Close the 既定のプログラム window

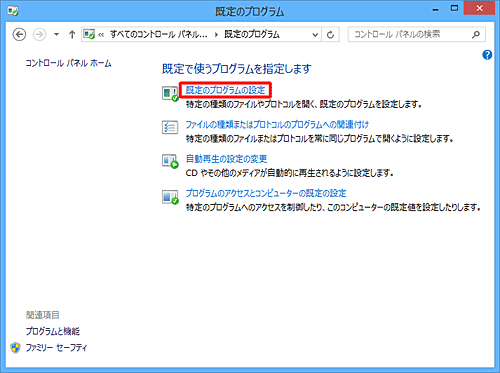(479, 8)
